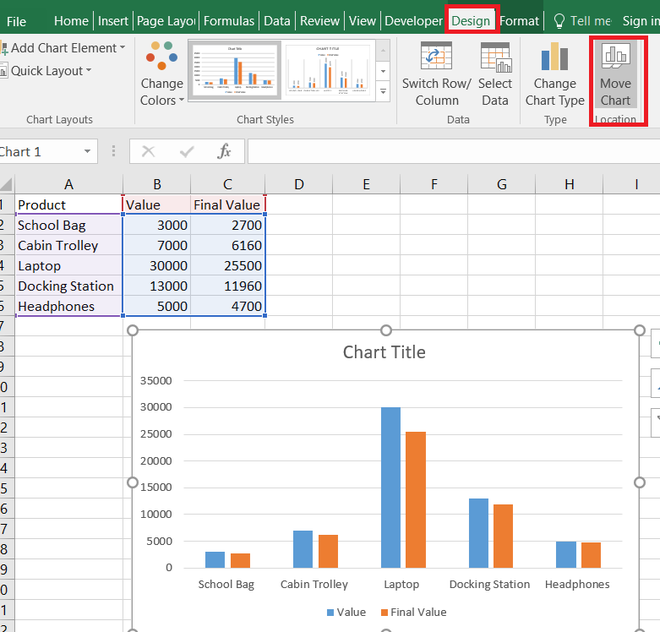Select column G header

(x=502, y=184)
